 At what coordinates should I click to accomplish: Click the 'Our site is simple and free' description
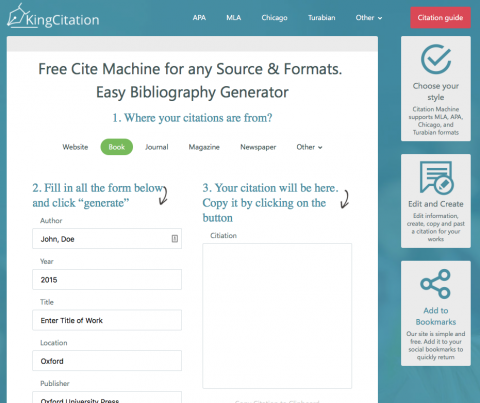pyautogui.click(x=436, y=345)
